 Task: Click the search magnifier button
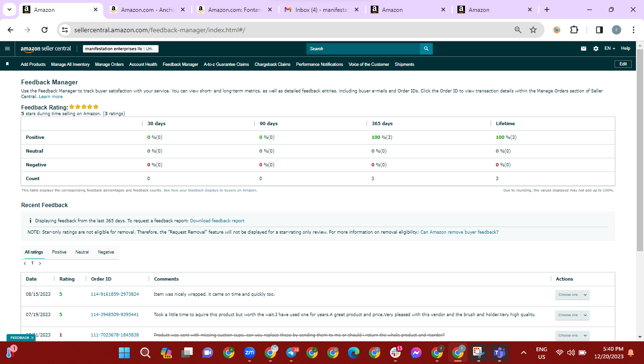pos(426,49)
